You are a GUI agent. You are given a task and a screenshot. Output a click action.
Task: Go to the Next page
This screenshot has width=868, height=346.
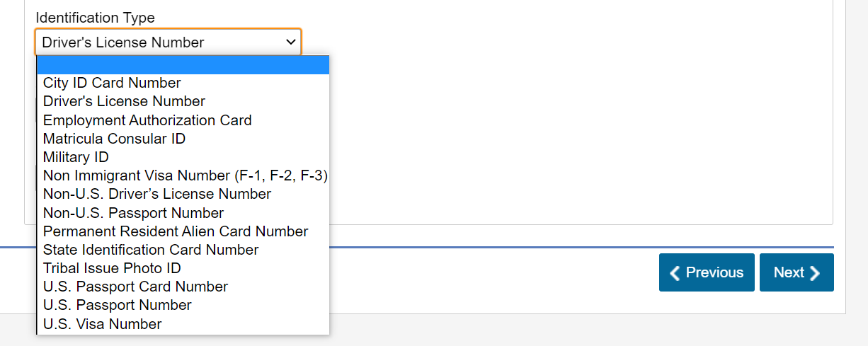(x=796, y=272)
